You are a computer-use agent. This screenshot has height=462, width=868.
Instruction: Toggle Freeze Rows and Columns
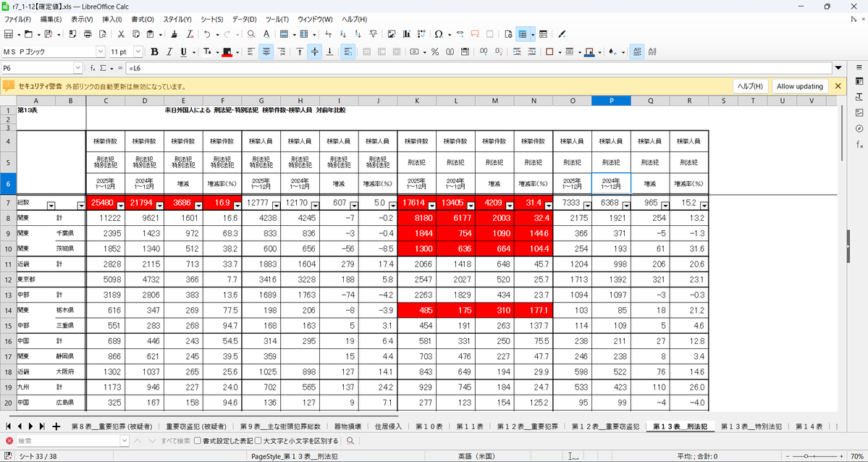click(523, 34)
